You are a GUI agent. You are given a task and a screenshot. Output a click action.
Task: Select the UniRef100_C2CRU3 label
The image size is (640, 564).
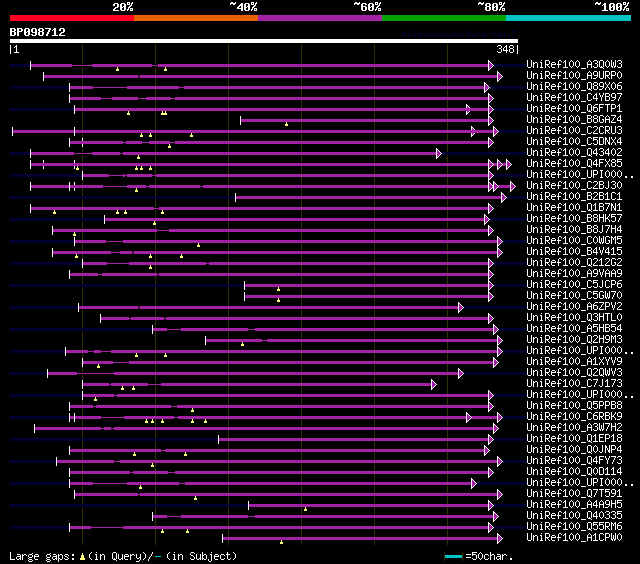[574, 131]
